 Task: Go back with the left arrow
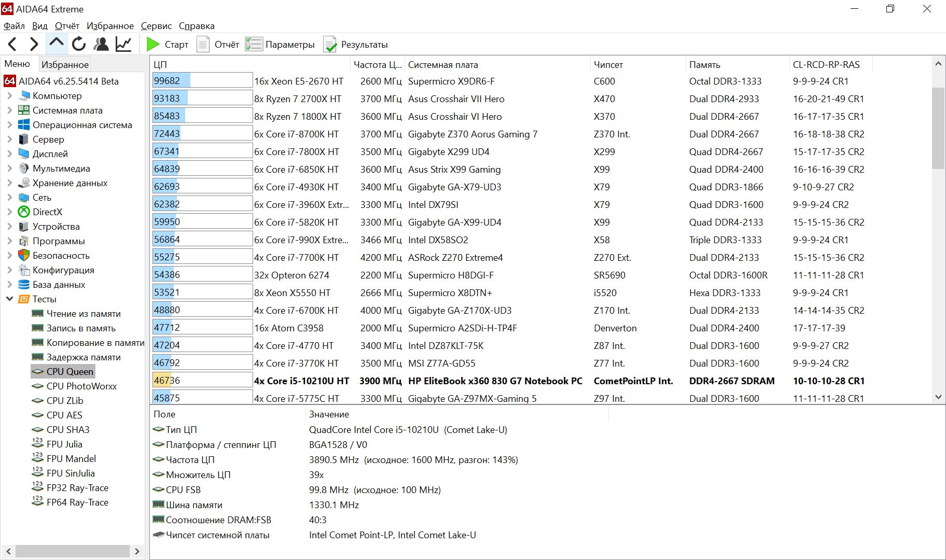(12, 45)
